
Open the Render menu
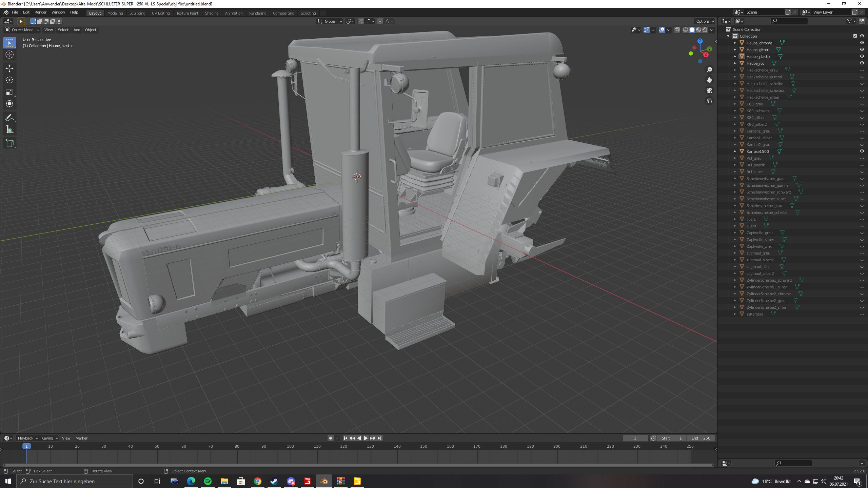coord(40,12)
